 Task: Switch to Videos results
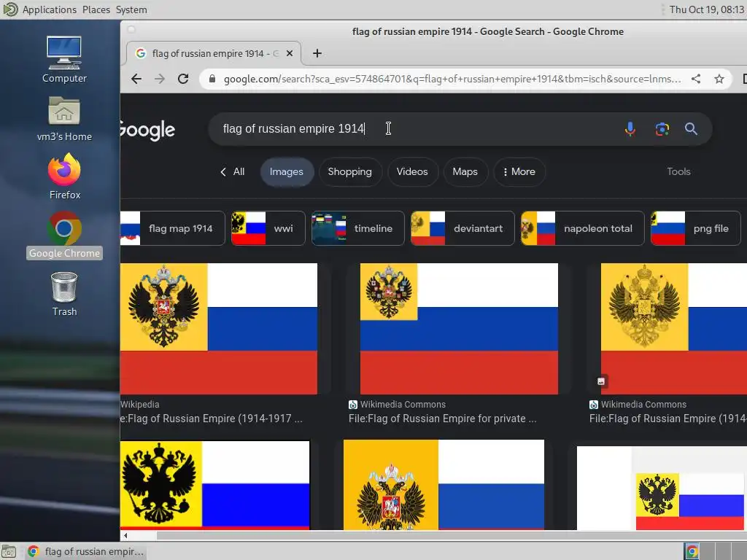(x=412, y=172)
